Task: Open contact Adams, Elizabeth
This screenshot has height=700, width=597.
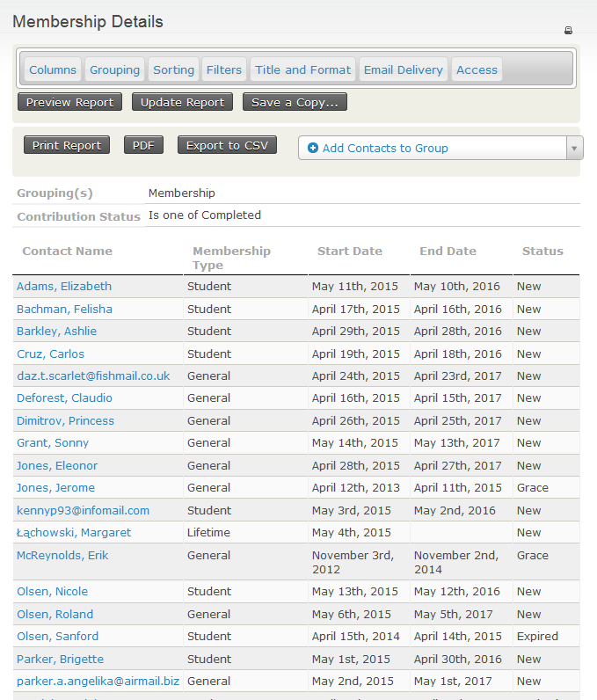Action: [x=64, y=287]
